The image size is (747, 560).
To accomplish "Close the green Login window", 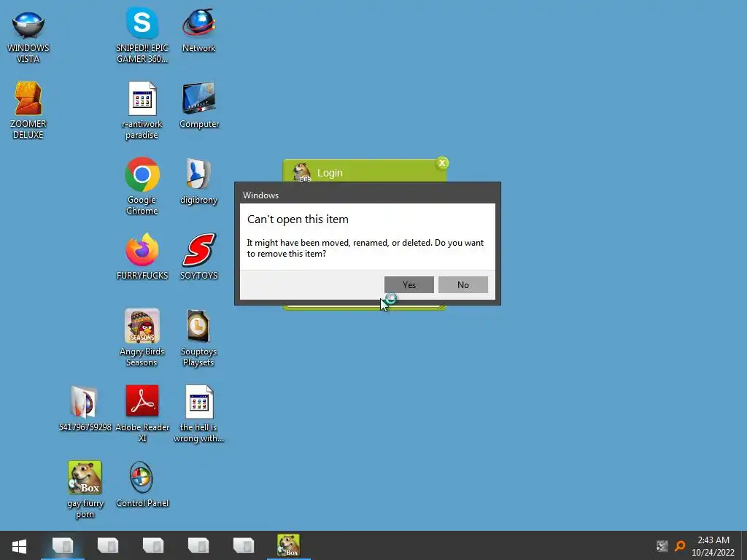I will point(442,163).
